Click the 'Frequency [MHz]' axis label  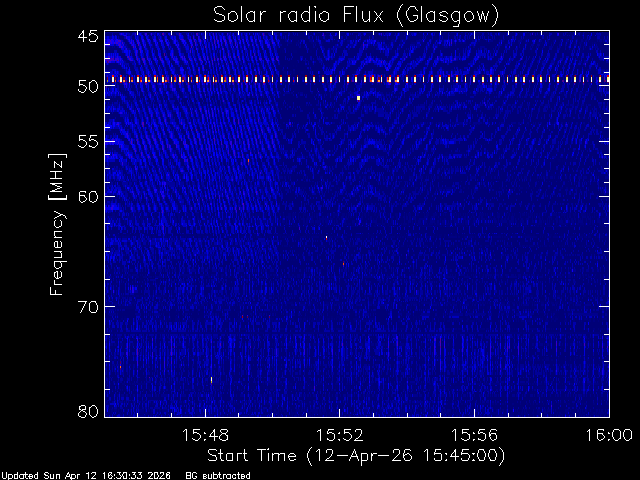coord(57,224)
